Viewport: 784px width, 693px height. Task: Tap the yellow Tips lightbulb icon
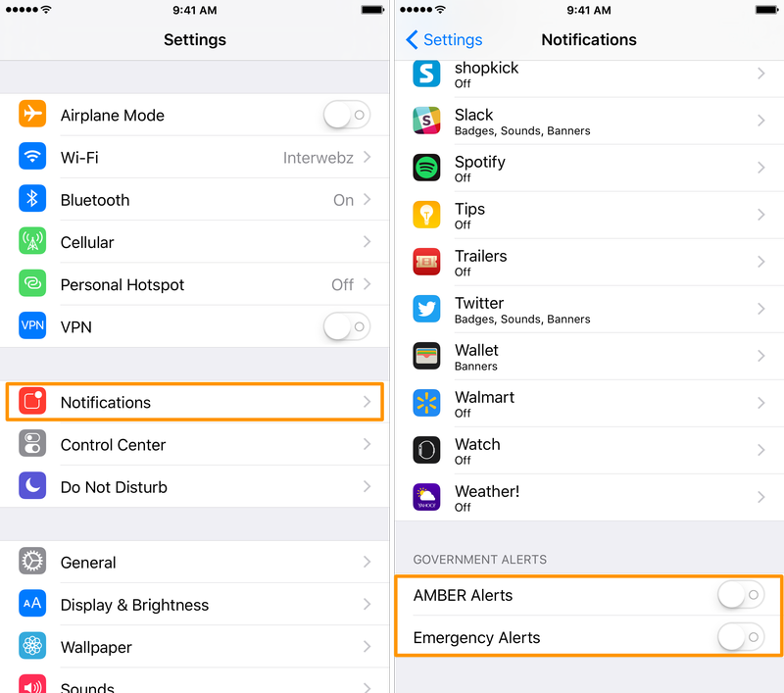pyautogui.click(x=426, y=215)
